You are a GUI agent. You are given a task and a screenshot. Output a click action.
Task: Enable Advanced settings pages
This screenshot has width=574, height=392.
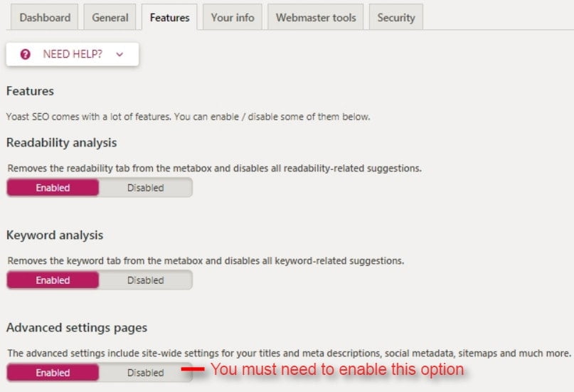coord(53,373)
